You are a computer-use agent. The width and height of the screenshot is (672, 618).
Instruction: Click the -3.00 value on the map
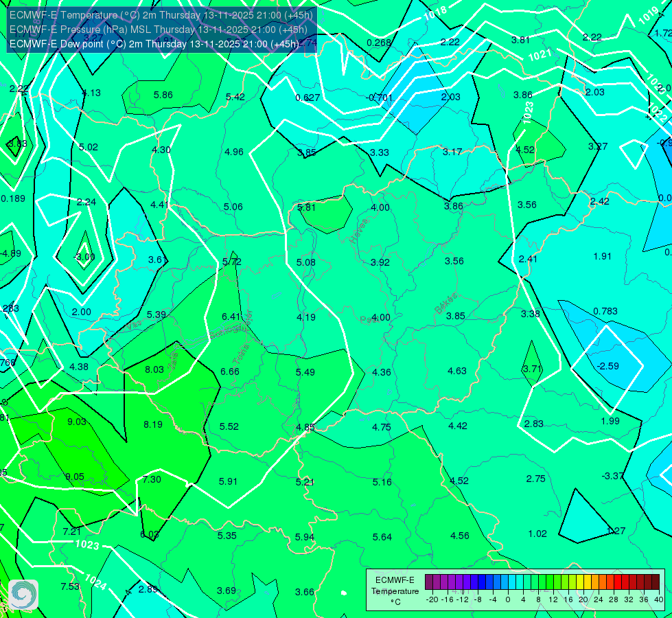click(84, 257)
